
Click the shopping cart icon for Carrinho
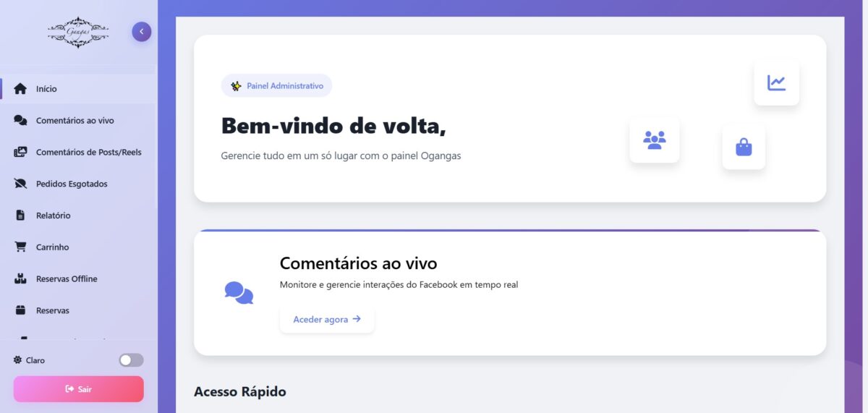click(20, 247)
